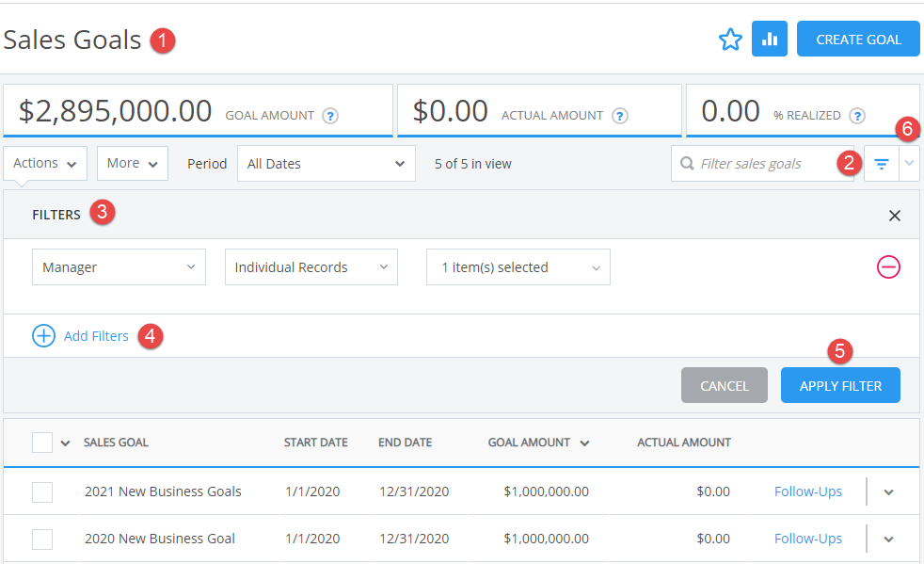Click the Sales Goals page title
This screenshot has height=564, width=924.
click(72, 40)
